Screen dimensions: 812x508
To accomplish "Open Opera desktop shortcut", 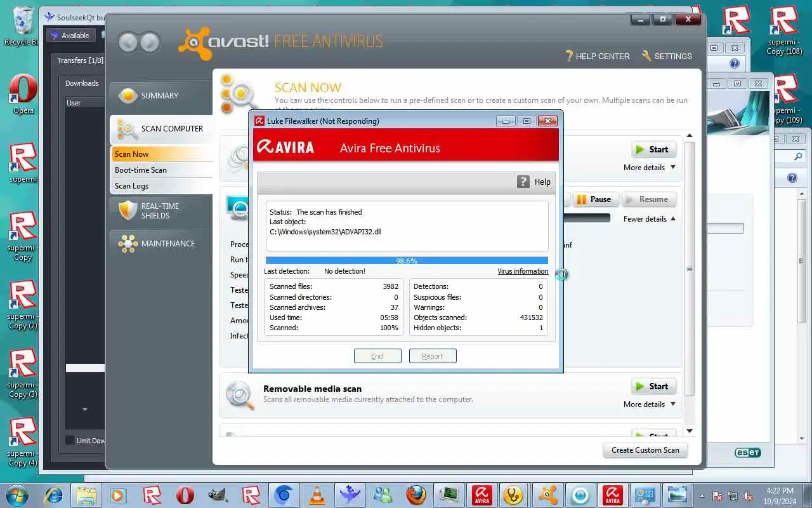I will click(23, 95).
